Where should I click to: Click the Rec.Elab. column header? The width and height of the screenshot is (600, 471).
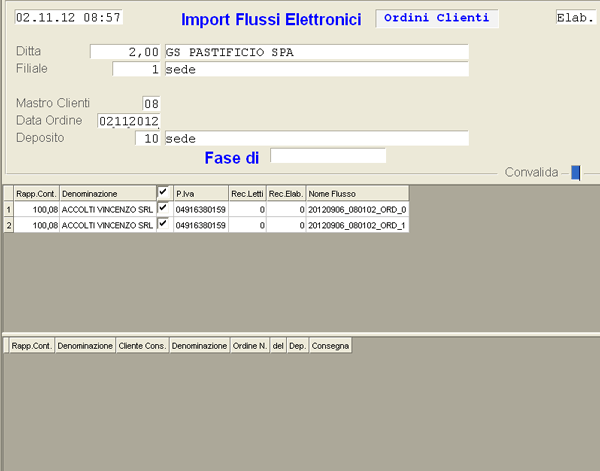coord(286,194)
